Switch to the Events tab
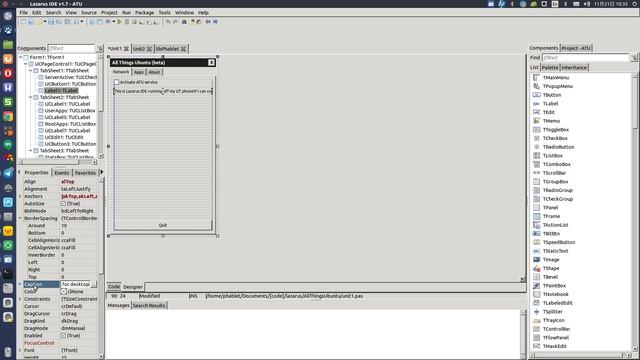Viewport: 640px width, 360px height. [62, 173]
